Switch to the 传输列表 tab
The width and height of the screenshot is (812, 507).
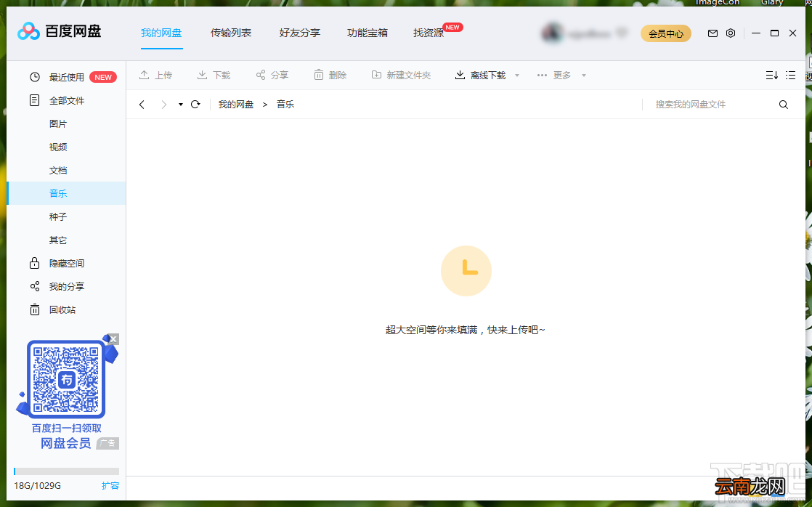(x=231, y=33)
